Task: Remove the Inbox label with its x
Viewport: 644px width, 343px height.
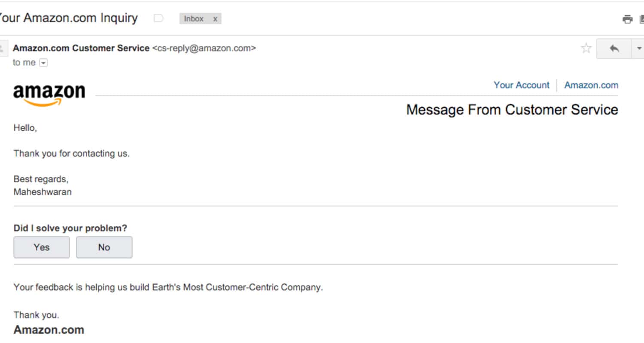Action: click(x=215, y=19)
